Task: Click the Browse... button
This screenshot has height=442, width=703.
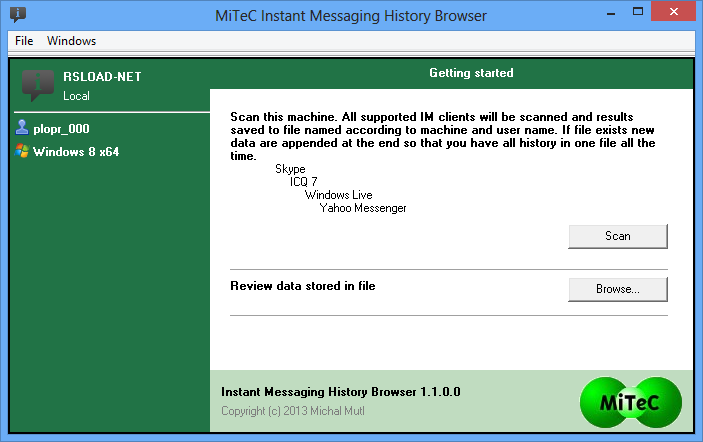Action: 618,289
